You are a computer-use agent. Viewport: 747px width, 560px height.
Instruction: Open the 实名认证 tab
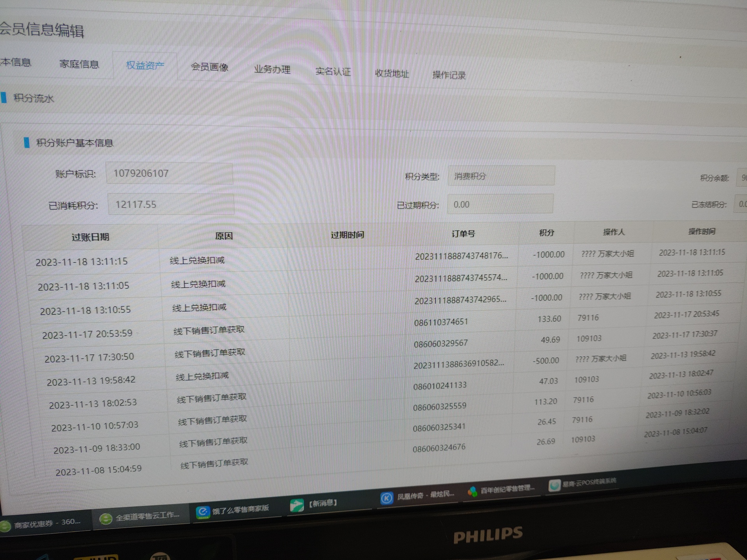(333, 72)
